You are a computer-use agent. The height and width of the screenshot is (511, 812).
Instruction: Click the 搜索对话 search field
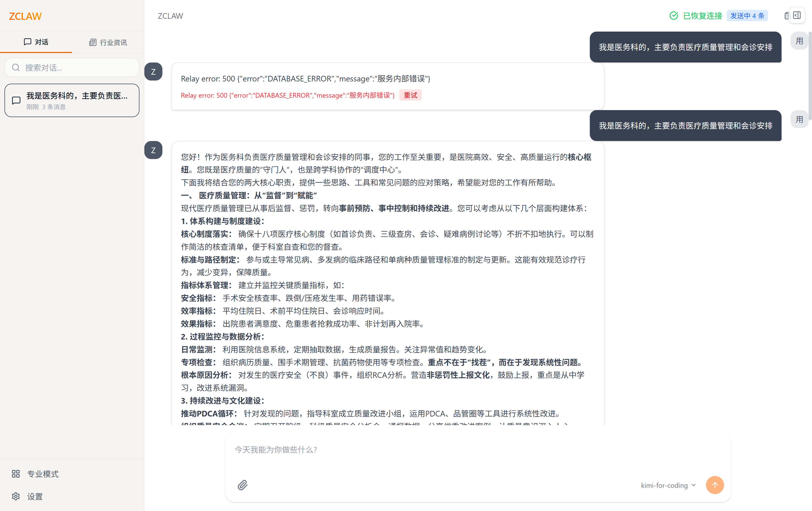pos(78,68)
